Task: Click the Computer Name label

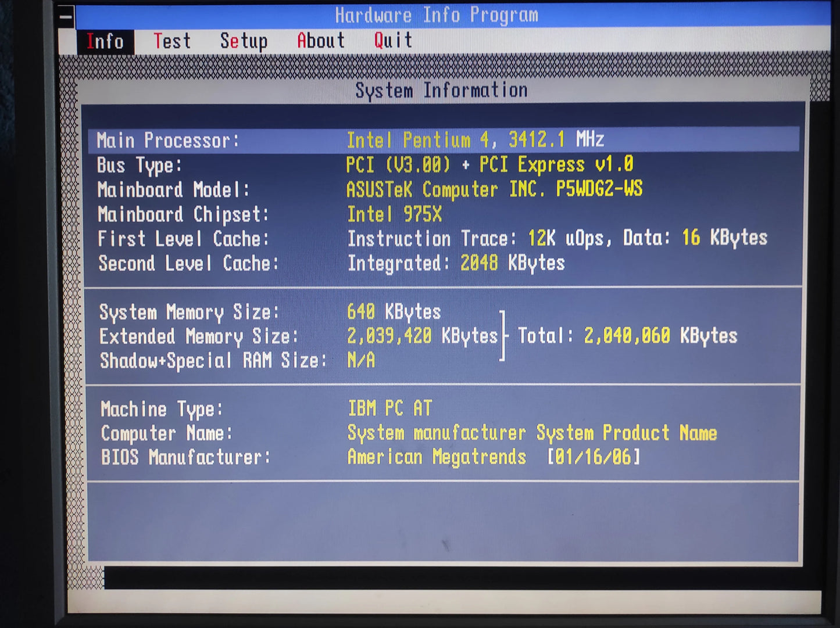Action: point(166,433)
